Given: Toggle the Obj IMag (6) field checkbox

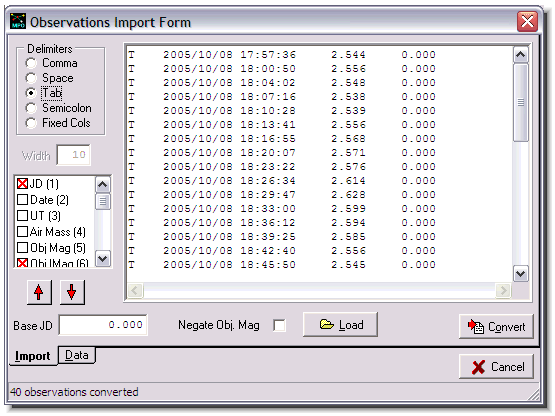Looking at the screenshot, I should coord(22,263).
